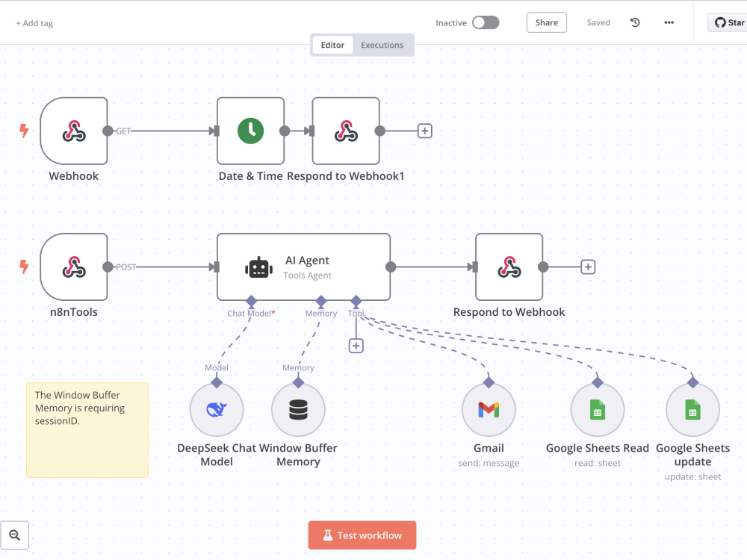Image resolution: width=747 pixels, height=560 pixels.
Task: Add node after Respond to Webhook1
Action: coord(425,131)
